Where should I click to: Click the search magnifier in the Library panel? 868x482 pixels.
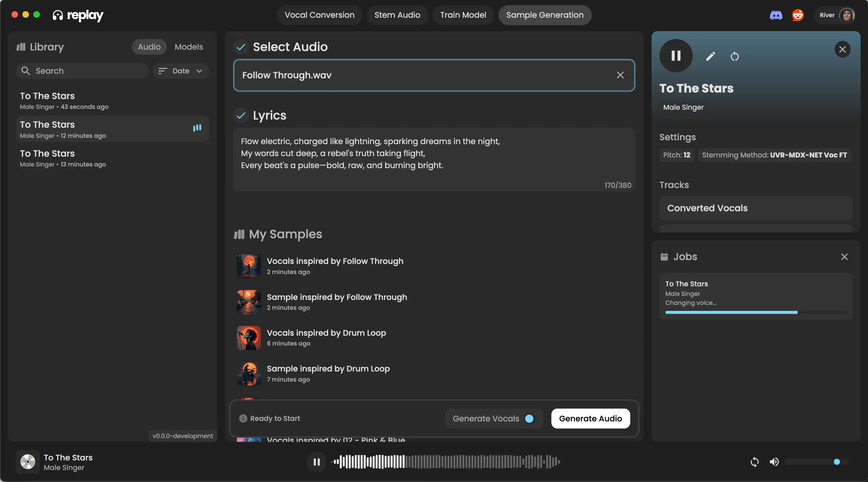click(26, 71)
